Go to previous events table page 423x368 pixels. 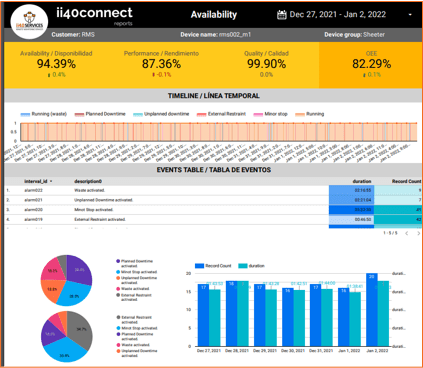coord(407,233)
